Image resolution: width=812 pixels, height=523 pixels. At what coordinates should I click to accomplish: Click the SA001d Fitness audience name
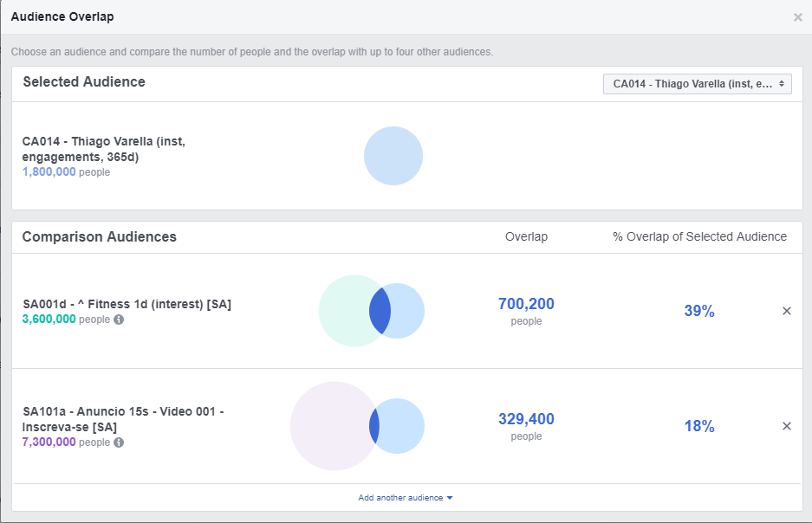click(x=127, y=304)
